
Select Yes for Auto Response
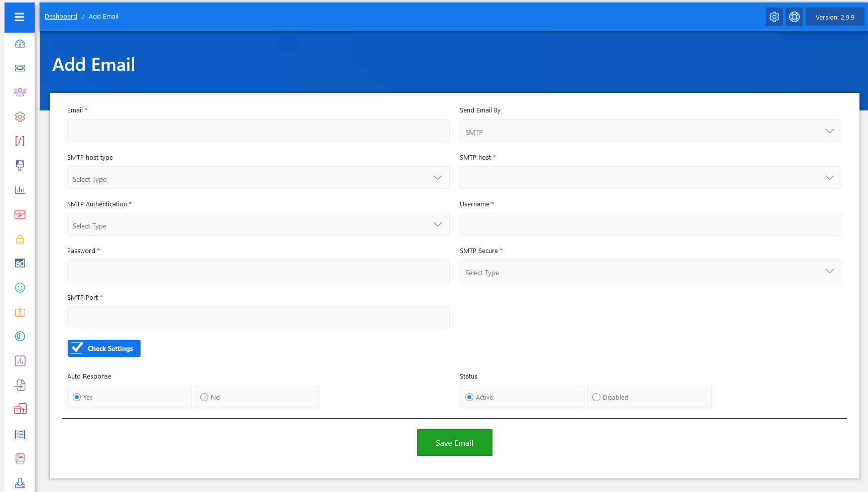coord(77,397)
